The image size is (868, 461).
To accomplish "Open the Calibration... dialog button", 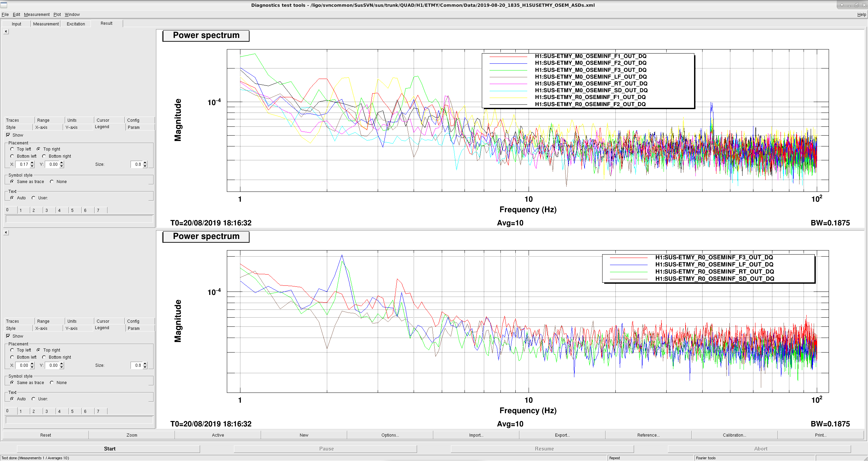I will coord(734,435).
